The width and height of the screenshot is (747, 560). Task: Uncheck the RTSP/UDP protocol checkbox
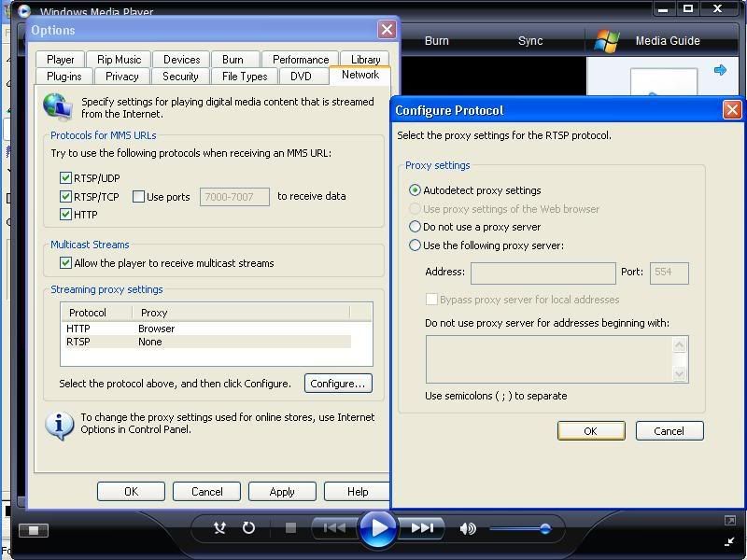point(65,178)
